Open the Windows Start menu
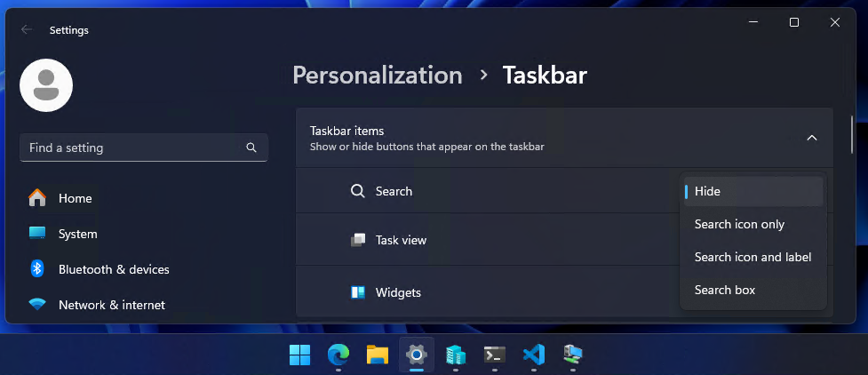 pyautogui.click(x=300, y=355)
